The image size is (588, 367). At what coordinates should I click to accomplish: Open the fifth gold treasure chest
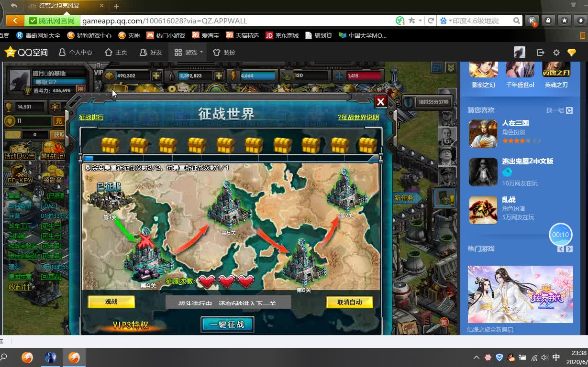tap(225, 144)
